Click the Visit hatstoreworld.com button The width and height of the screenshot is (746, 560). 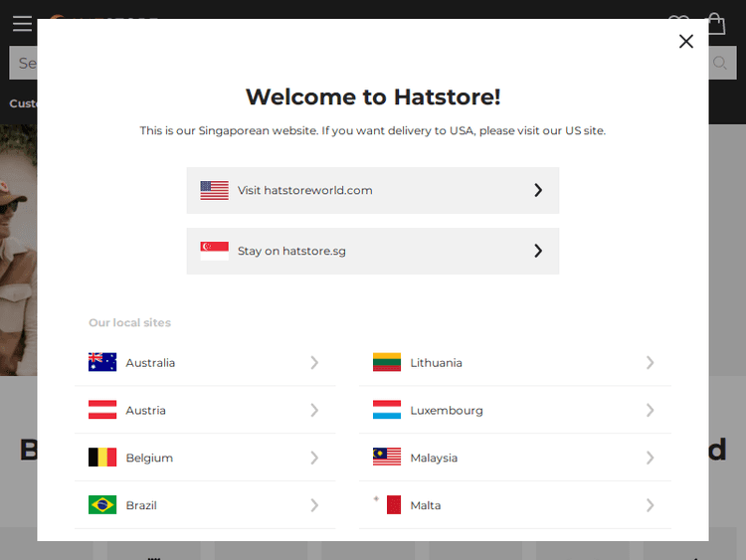(373, 190)
